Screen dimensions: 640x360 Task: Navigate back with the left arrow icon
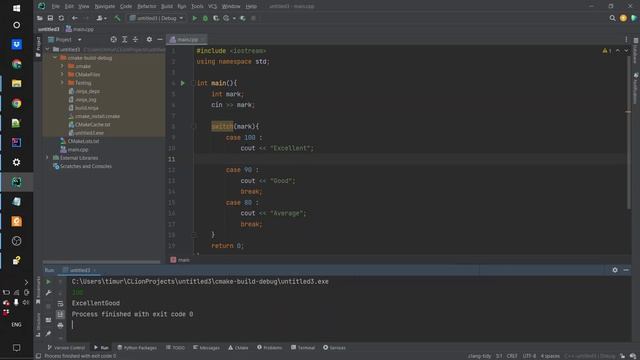pos(74,18)
